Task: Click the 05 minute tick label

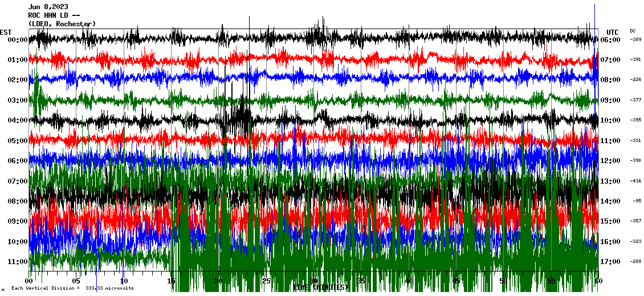Action: point(76,281)
